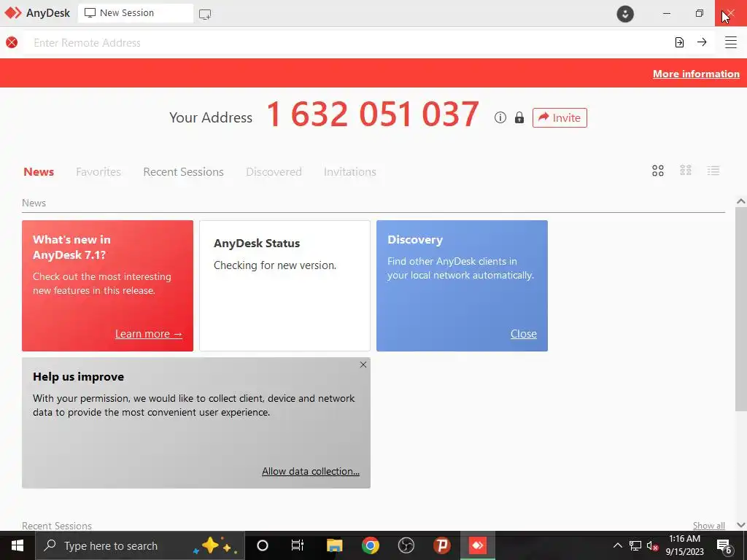
Task: Click the scrollbar down arrow
Action: point(741,525)
